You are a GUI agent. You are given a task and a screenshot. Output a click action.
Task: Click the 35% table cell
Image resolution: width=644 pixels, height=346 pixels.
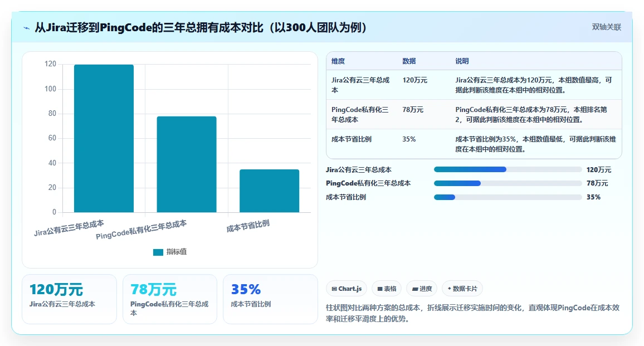tap(409, 139)
